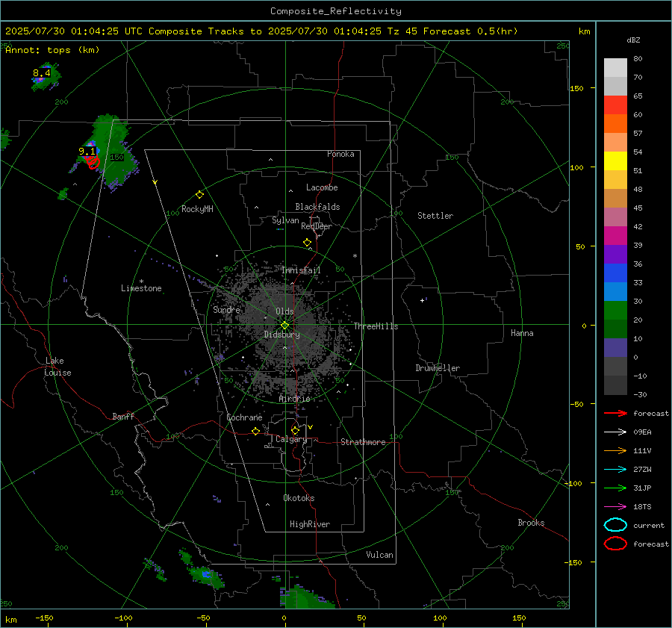Click the Blackfalds town label

click(x=317, y=207)
